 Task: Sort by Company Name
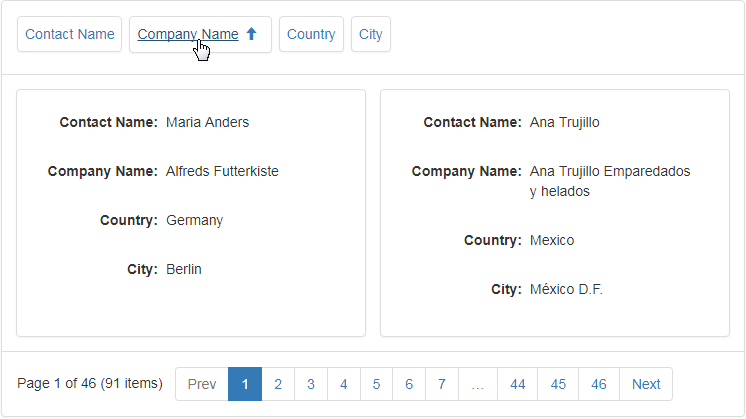(200, 34)
